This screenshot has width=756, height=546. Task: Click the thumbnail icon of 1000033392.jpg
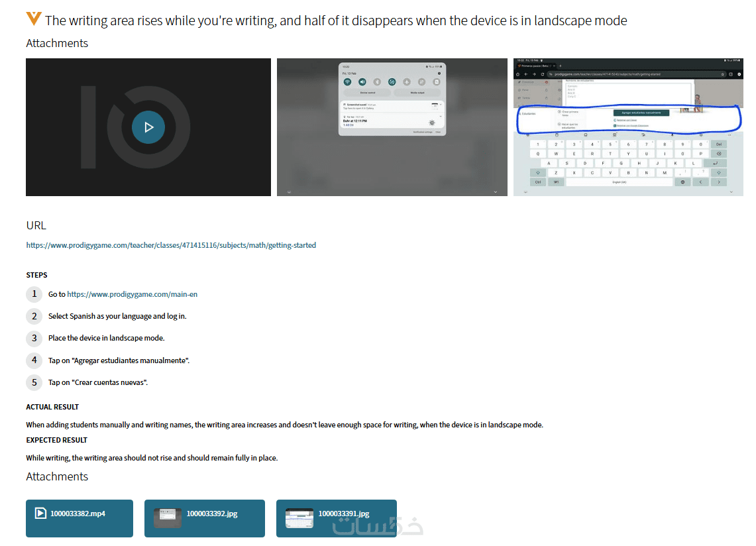click(168, 518)
